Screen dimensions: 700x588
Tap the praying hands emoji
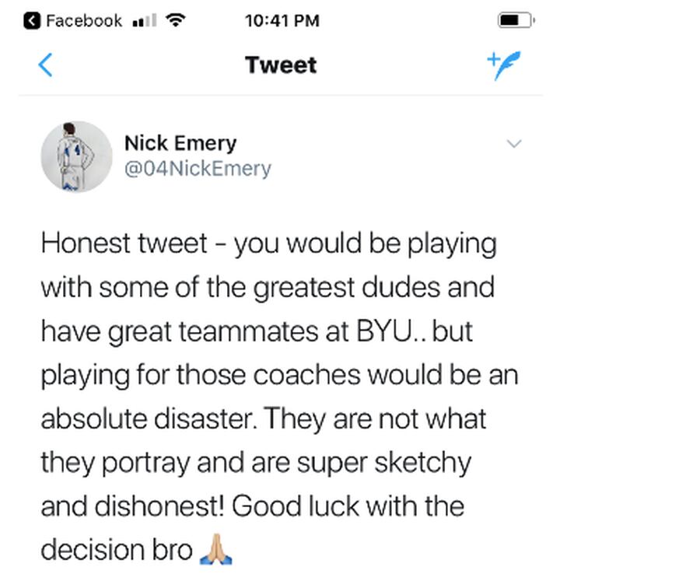[x=216, y=551]
